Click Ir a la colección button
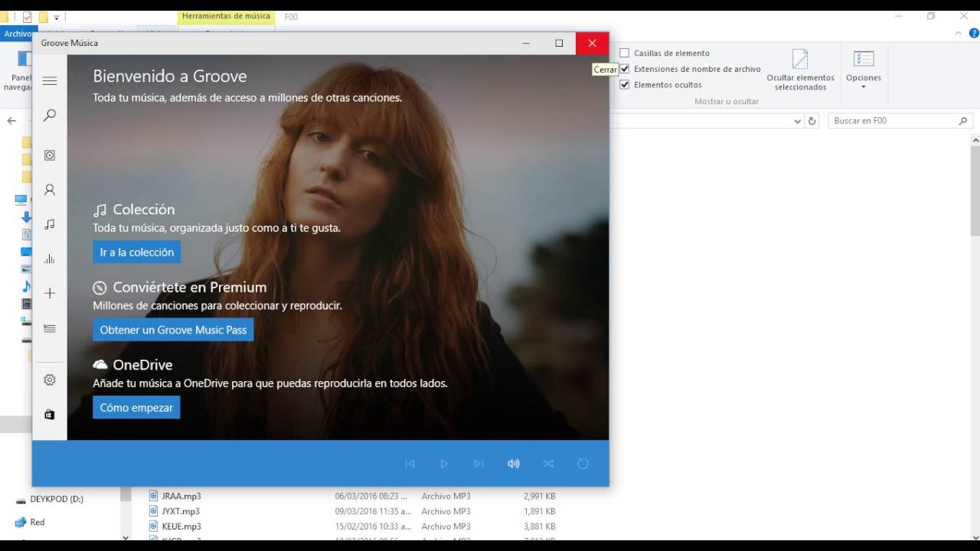Image resolution: width=980 pixels, height=551 pixels. coord(137,253)
